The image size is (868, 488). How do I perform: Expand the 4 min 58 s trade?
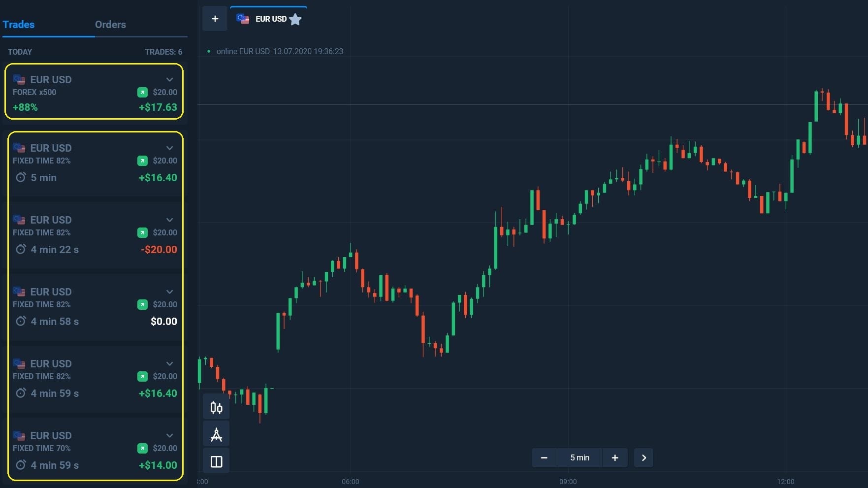[x=169, y=292]
